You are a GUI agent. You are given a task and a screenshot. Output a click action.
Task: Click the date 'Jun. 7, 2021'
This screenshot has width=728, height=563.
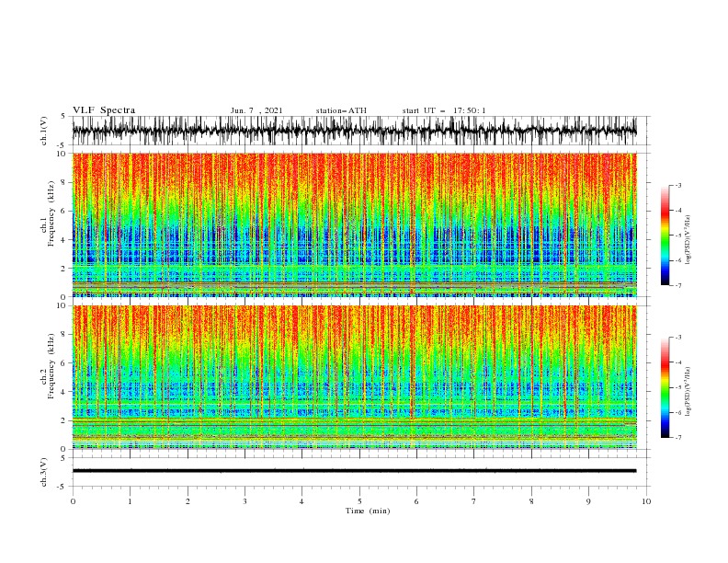pos(256,110)
